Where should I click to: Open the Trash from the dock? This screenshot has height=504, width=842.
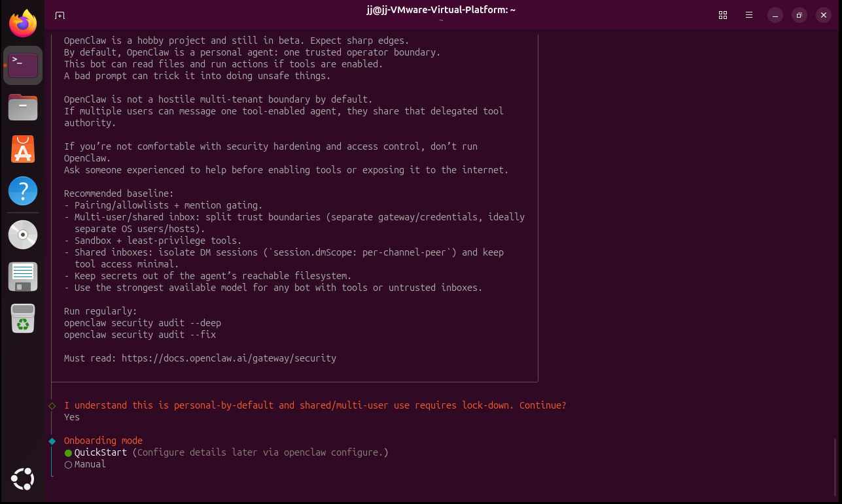[23, 318]
